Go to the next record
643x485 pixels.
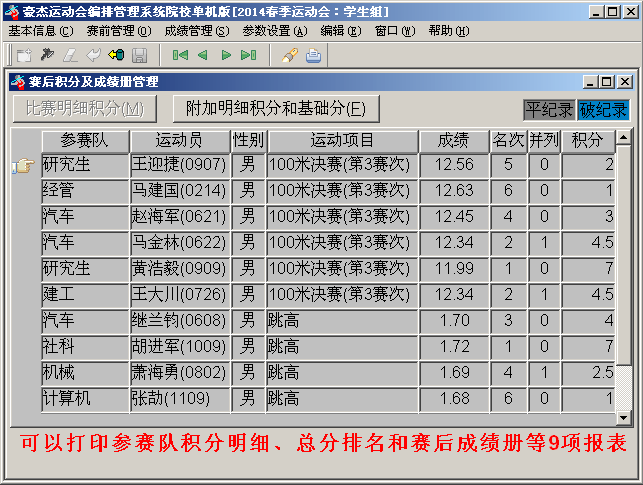click(226, 55)
